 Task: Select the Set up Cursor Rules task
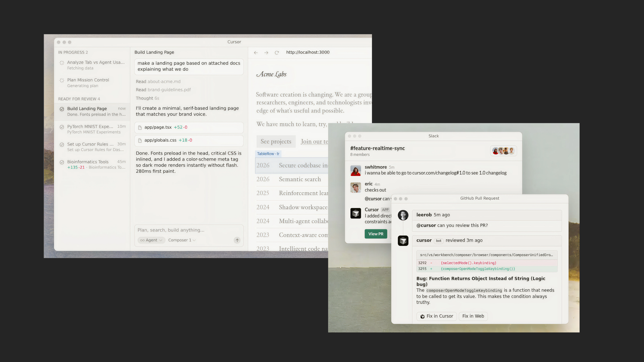tap(92, 147)
